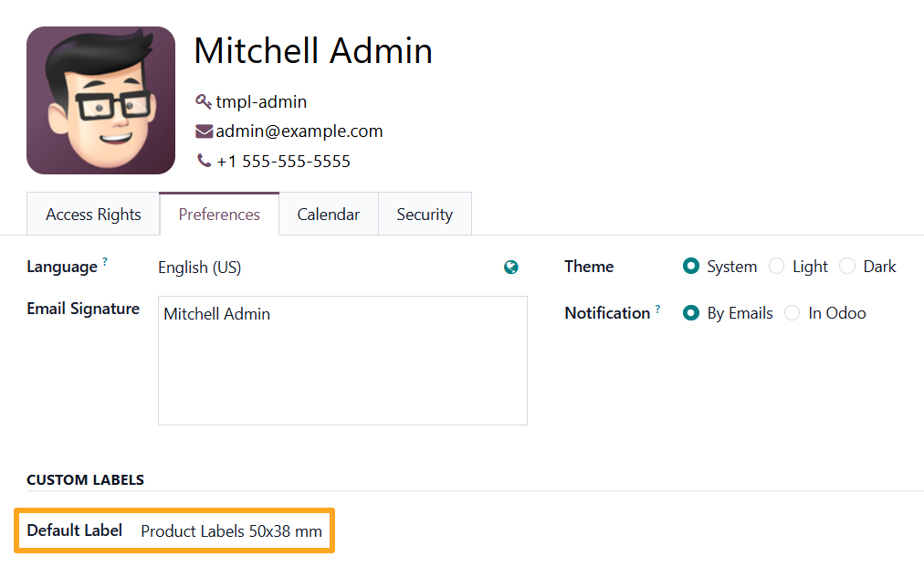Screen dimensions: 924x567
Task: Select the System theme radio button
Action: click(x=691, y=267)
